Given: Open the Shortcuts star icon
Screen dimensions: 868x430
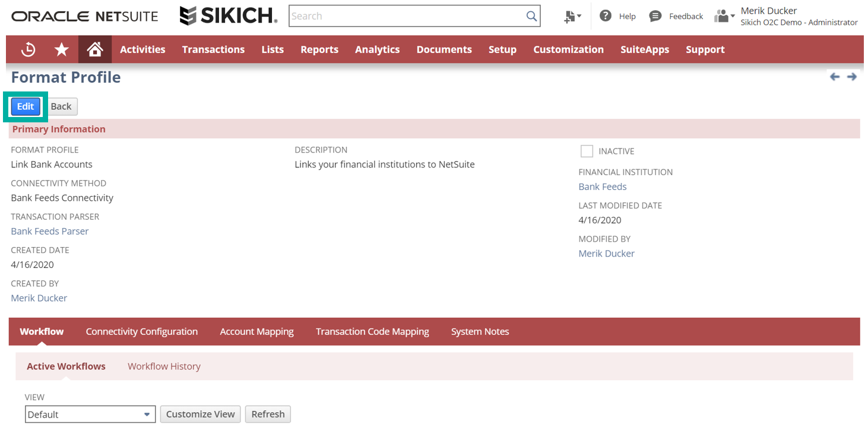Looking at the screenshot, I should (61, 50).
